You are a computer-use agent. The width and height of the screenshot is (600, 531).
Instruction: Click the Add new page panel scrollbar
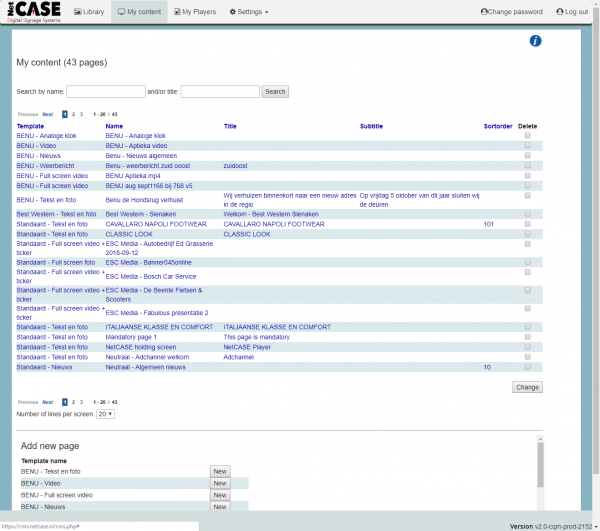[x=540, y=465]
